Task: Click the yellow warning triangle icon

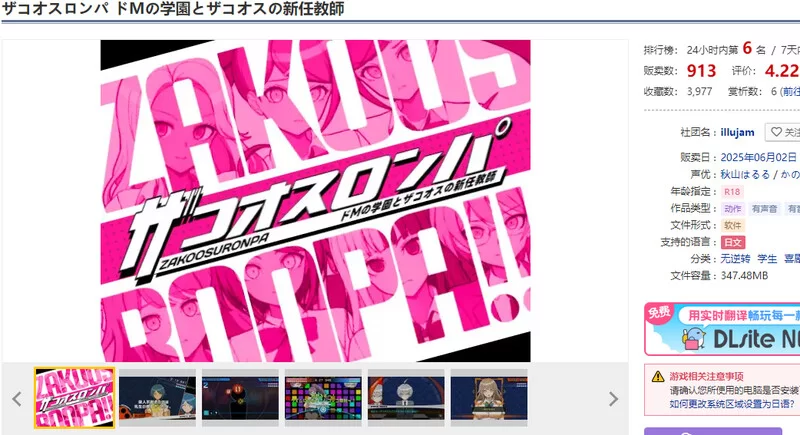Action: click(658, 376)
